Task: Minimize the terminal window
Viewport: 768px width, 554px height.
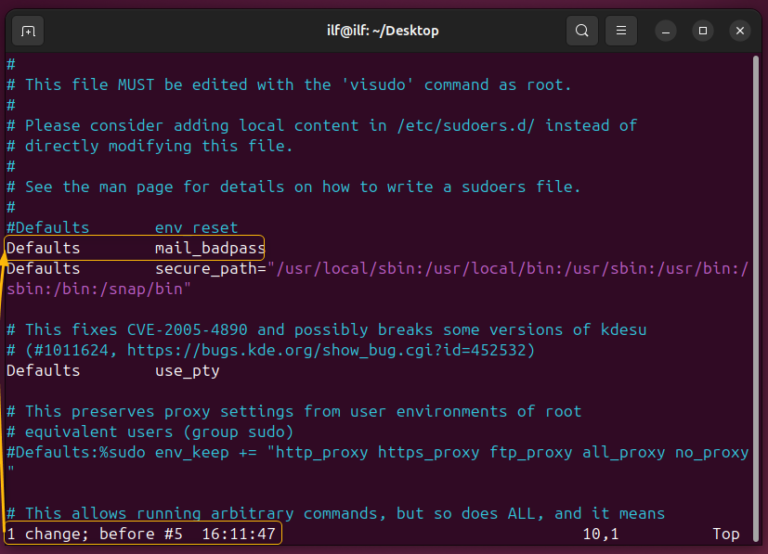Action: 666,31
